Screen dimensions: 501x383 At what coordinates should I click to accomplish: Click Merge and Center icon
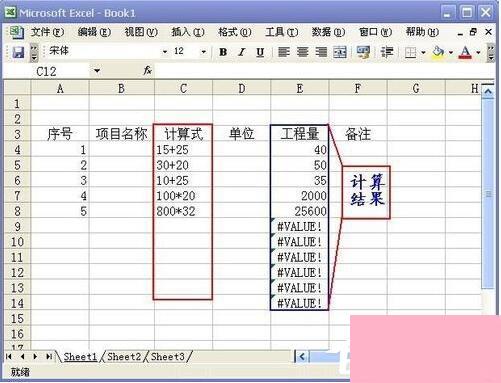click(x=340, y=52)
